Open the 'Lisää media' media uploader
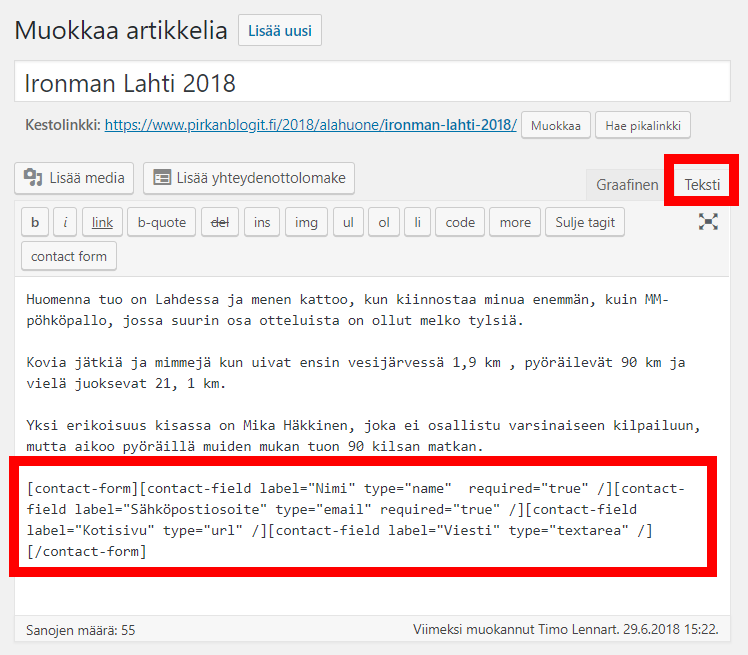 75,178
